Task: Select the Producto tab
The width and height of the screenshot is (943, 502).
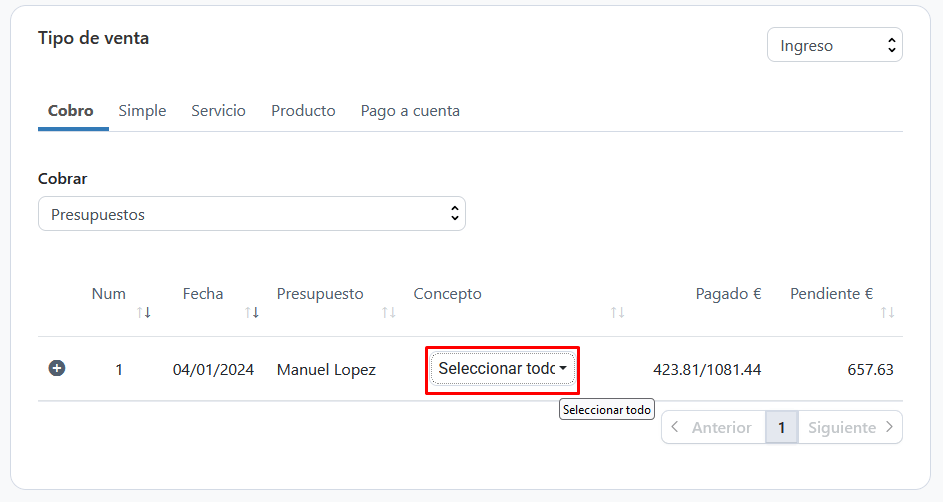Action: pyautogui.click(x=303, y=111)
